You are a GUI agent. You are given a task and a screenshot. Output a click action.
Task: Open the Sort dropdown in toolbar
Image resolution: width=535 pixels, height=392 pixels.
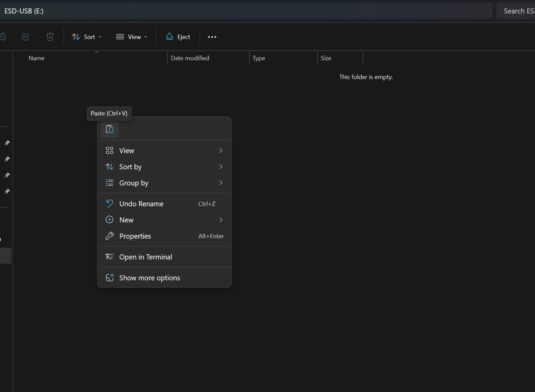87,37
